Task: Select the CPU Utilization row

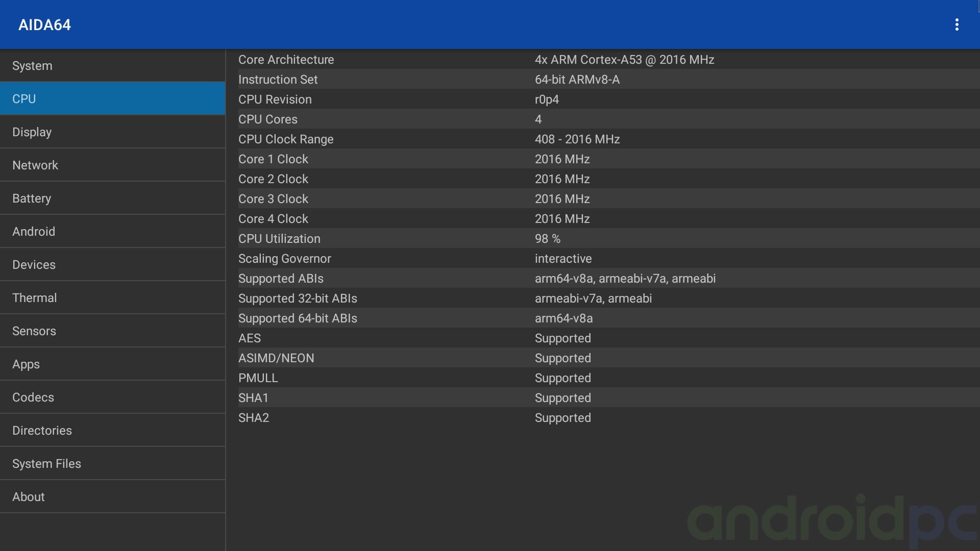Action: [x=602, y=239]
